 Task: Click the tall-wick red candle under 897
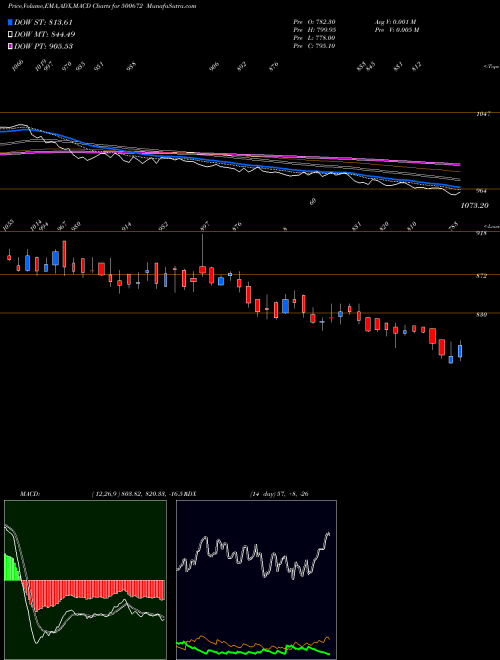[202, 269]
